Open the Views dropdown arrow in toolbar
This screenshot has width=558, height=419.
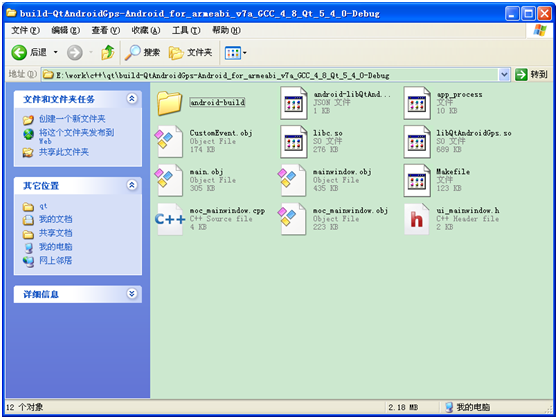pyautogui.click(x=245, y=53)
